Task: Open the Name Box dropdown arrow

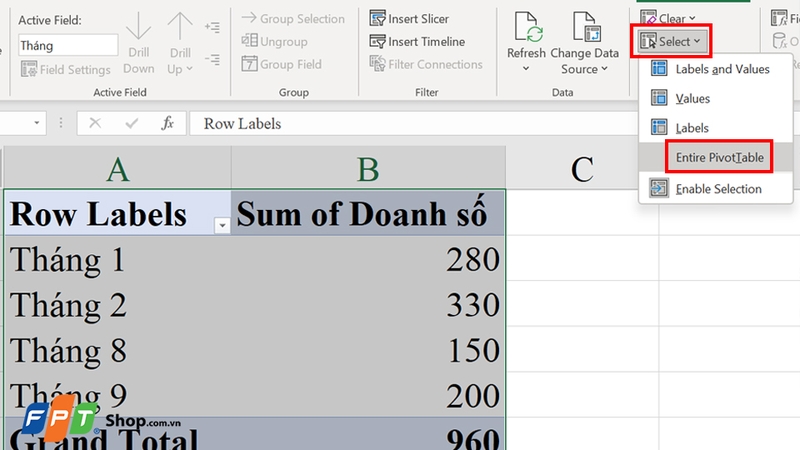Action: pyautogui.click(x=37, y=123)
